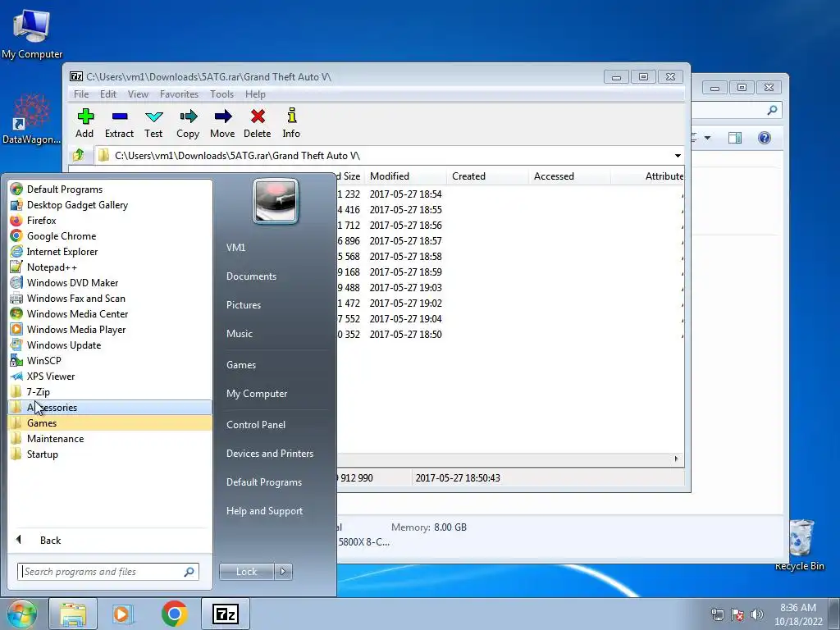Image resolution: width=840 pixels, height=630 pixels.
Task: Run Test from the 7-Zip toolbar
Action: pos(153,124)
